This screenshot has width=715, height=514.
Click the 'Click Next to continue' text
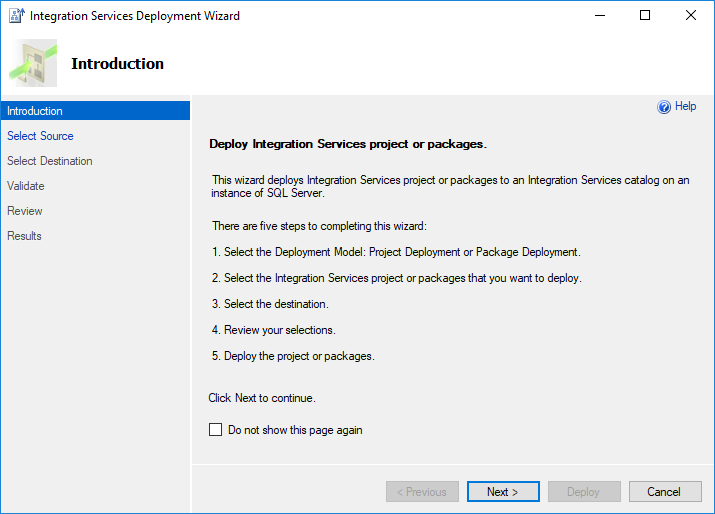click(x=262, y=398)
